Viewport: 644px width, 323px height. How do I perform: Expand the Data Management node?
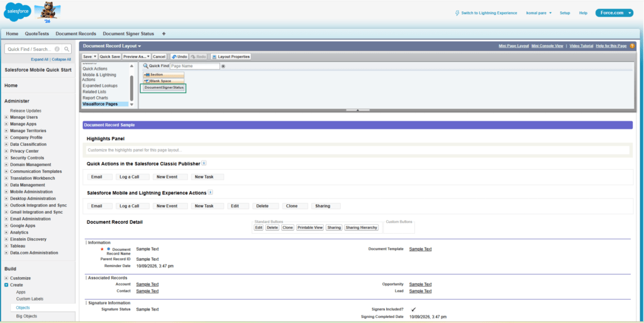(x=6, y=185)
